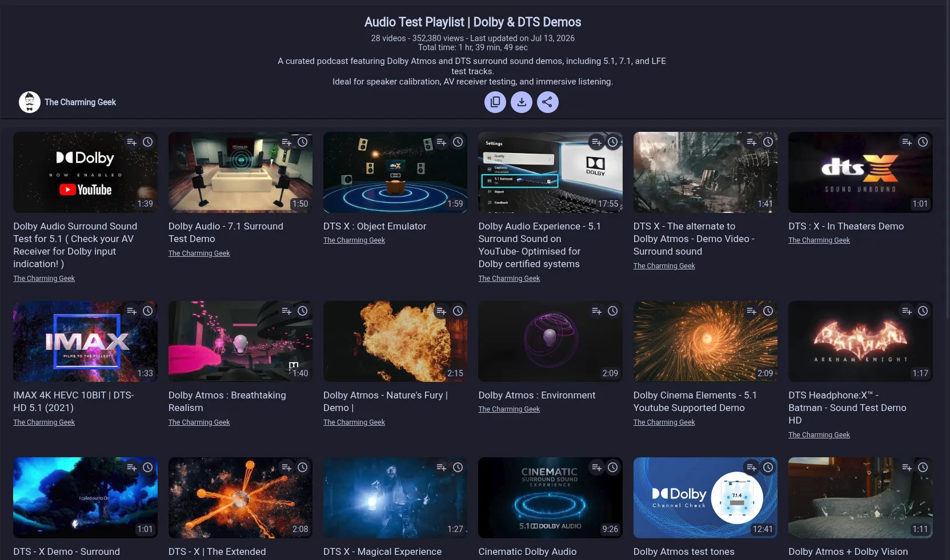Watch later for DTS X Object Emulator
Viewport: 950px width, 560px height.
(458, 142)
